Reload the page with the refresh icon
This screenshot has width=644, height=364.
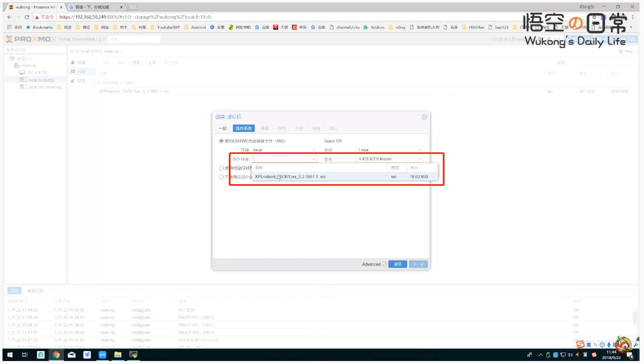coord(27,17)
